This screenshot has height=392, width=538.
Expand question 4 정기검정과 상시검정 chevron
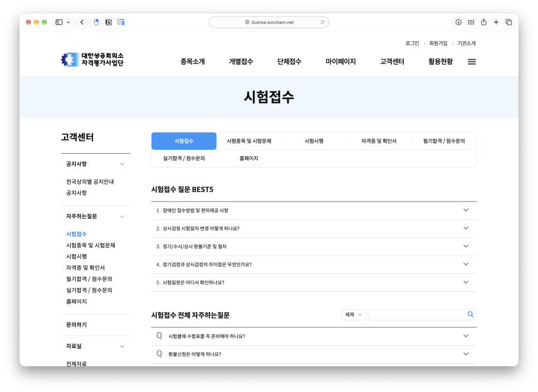[x=466, y=264]
